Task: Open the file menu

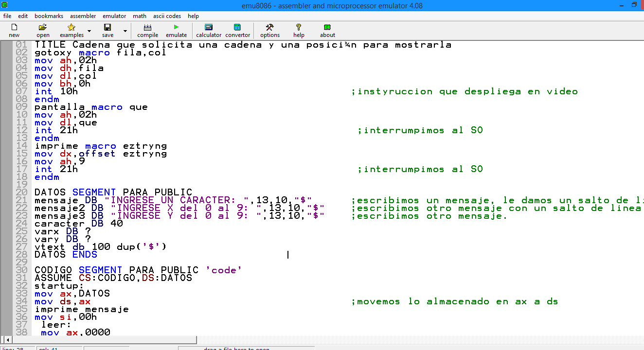Action: (7, 16)
